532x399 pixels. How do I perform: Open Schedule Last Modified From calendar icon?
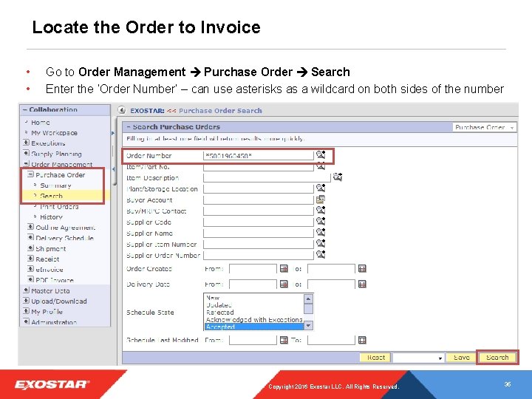tap(284, 340)
